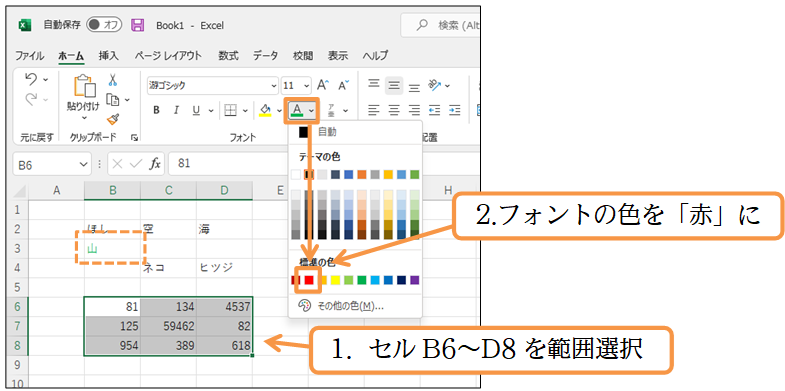Click the Format Painter brush icon
Viewport: 785px width, 391px height.
[x=113, y=120]
